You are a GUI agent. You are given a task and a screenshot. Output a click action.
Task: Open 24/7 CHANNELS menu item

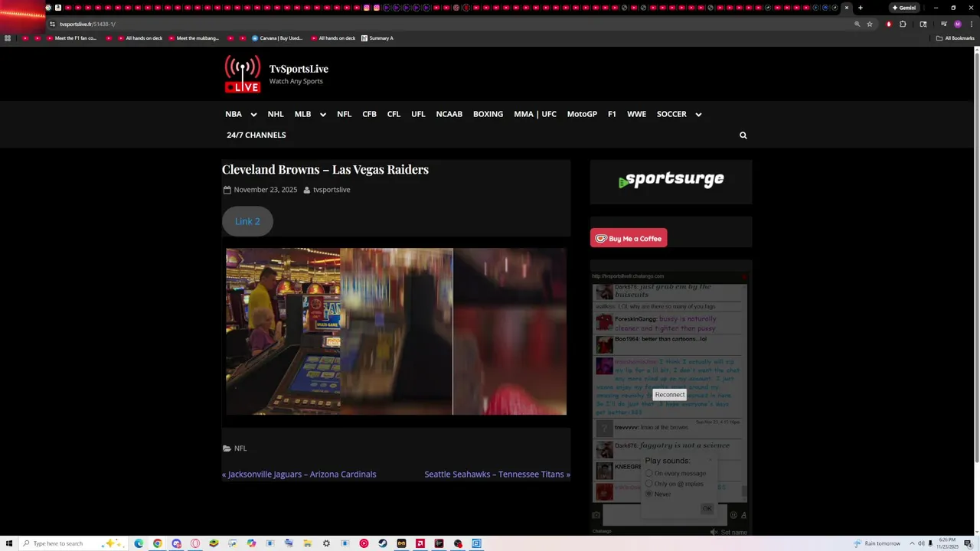(x=256, y=135)
